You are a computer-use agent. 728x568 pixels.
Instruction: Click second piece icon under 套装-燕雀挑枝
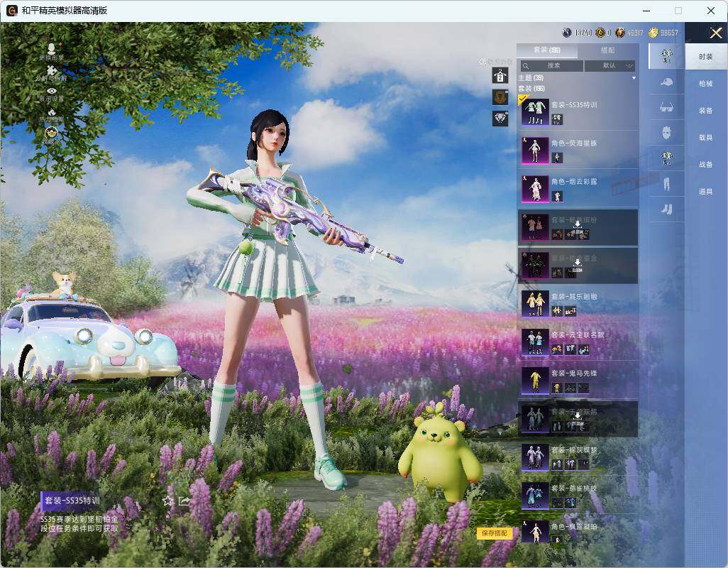(570, 503)
